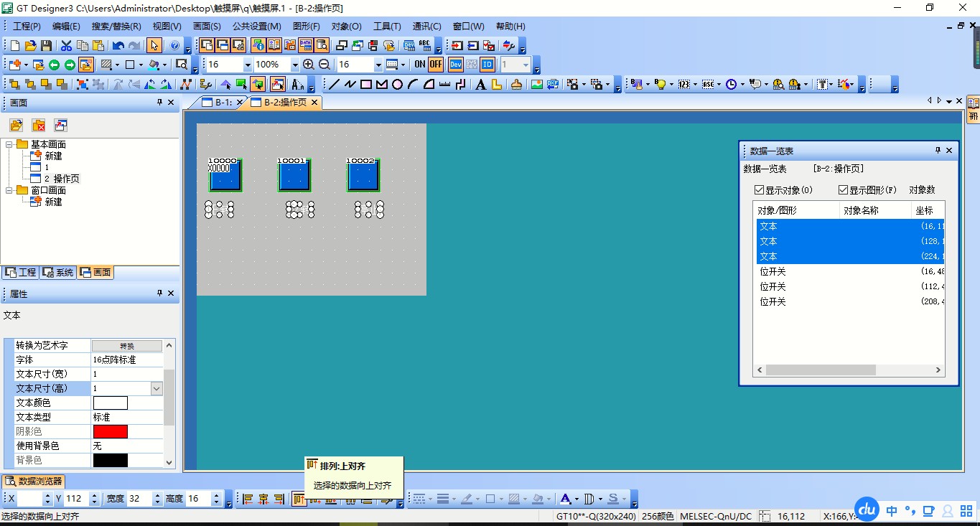Close the B-2:操作页 tab
The image size is (980, 526).
(314, 103)
